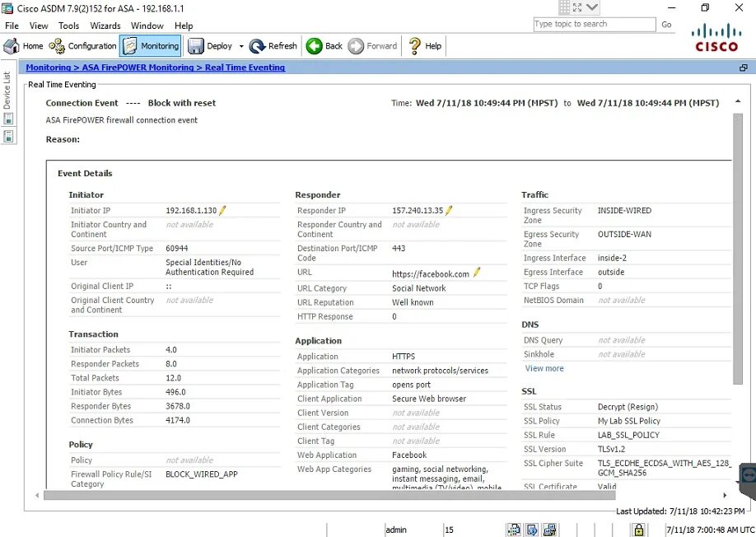Screen dimensions: 756x537
Task: Select the URL value https://facebook.com
Action: [x=431, y=273]
